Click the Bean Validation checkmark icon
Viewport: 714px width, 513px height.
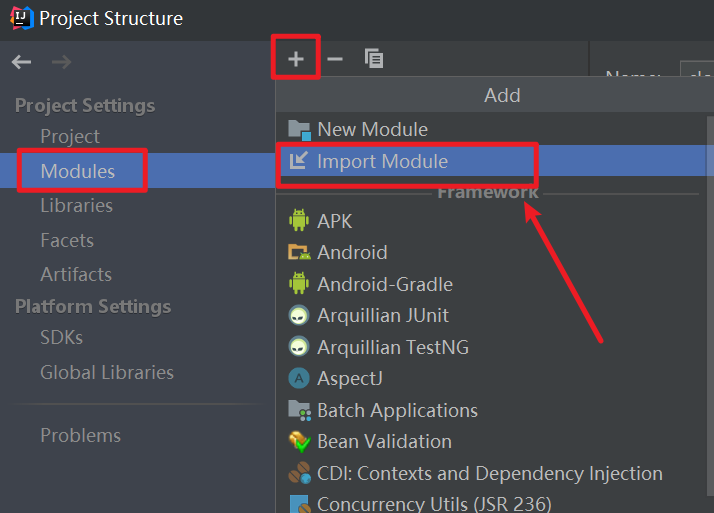[300, 442]
